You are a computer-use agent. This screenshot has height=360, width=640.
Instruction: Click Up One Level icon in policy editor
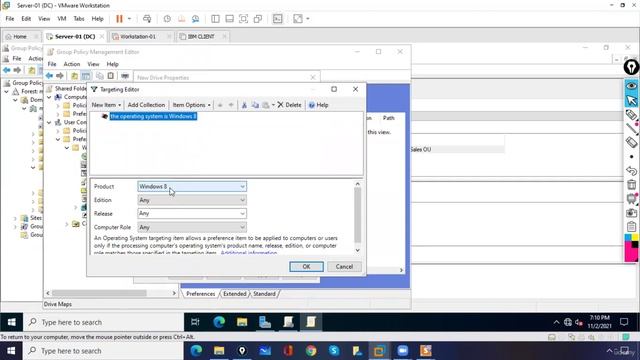[74, 76]
